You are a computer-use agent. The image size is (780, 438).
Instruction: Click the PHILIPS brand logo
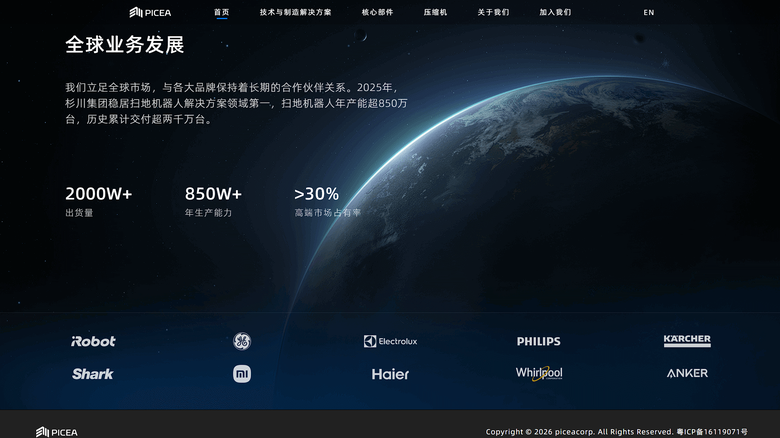(x=539, y=341)
